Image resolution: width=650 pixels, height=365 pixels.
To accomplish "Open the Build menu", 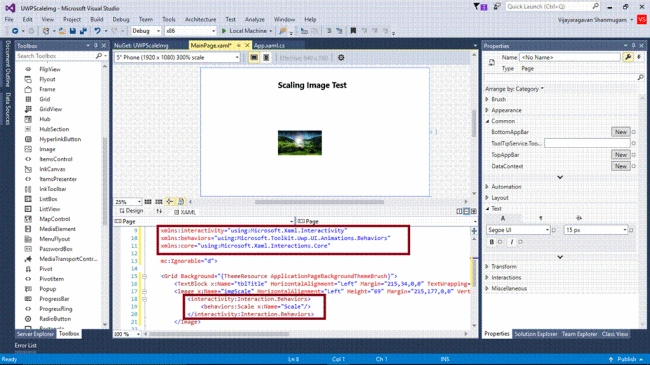I will click(97, 19).
